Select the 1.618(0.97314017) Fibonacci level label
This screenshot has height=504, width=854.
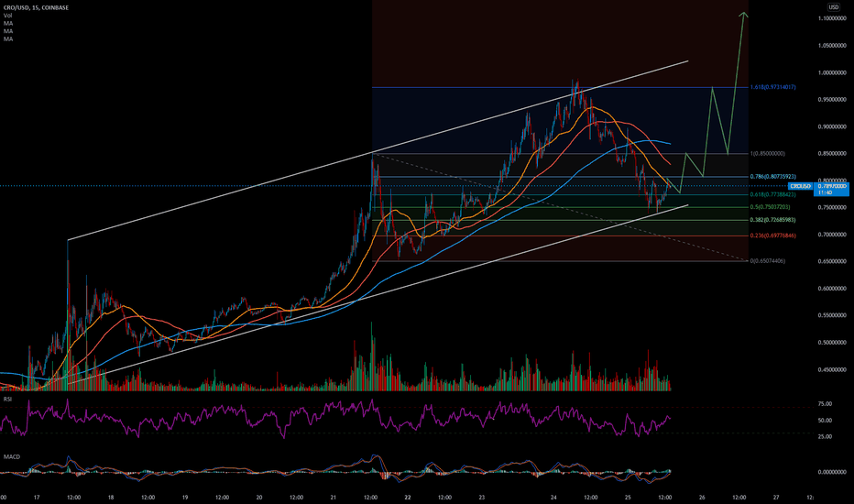(x=772, y=87)
